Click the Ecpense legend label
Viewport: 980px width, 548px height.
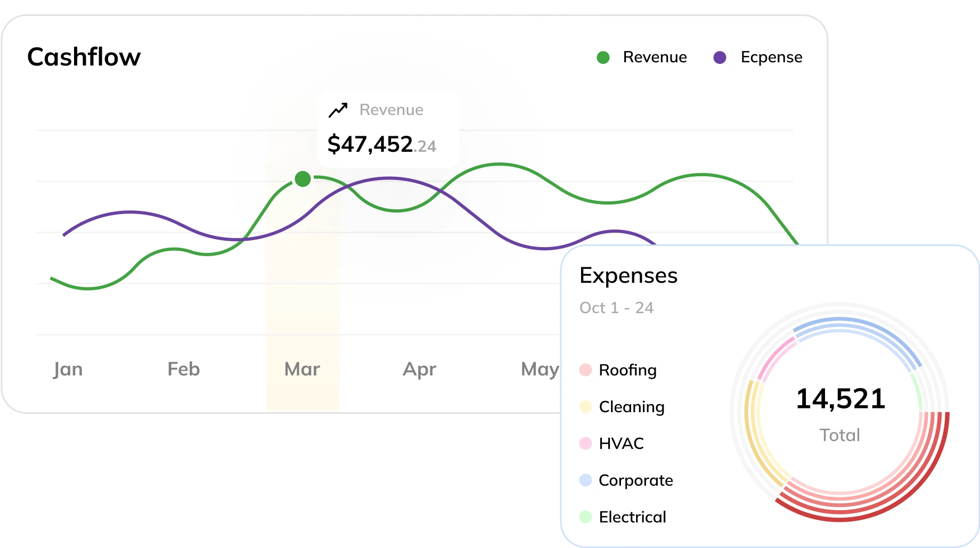[x=771, y=58]
